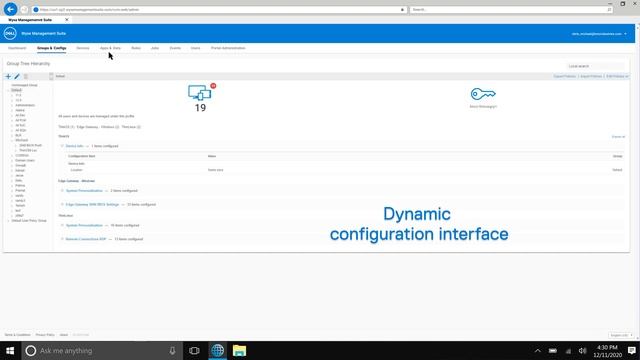This screenshot has height=360, width=640.
Task: Click the Import Policies link
Action: click(x=591, y=76)
